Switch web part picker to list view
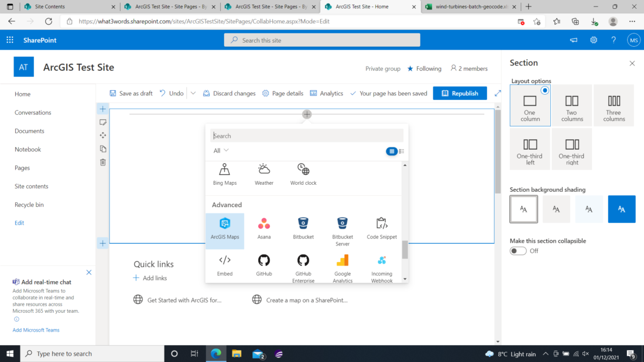This screenshot has width=644, height=362. 402,151
